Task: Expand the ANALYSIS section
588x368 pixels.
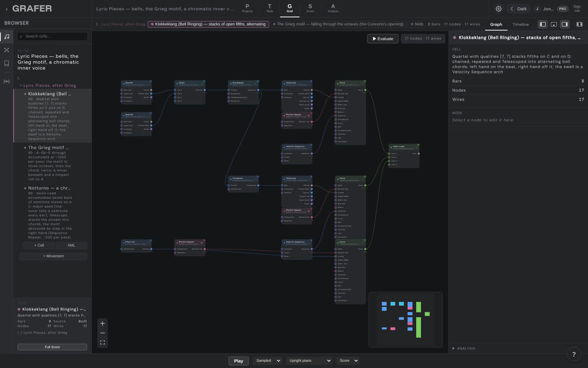Action: pos(464,348)
